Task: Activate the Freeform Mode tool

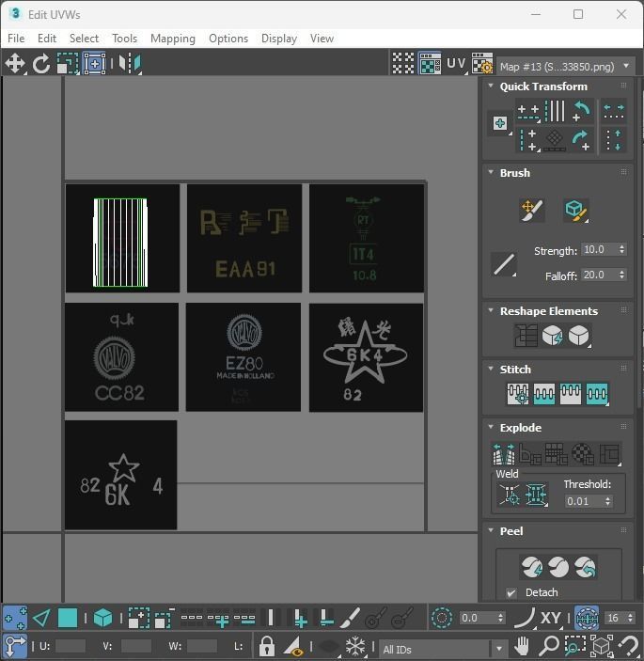Action: point(94,64)
